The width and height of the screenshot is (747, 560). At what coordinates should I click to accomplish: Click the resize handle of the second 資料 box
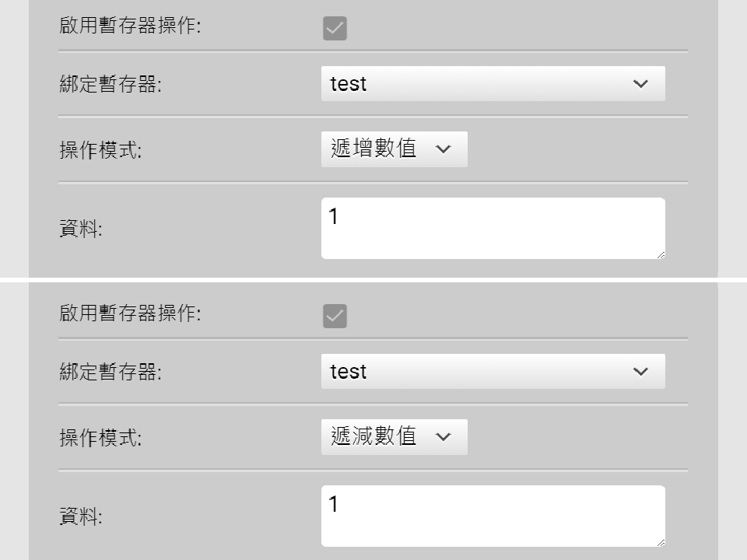click(x=661, y=541)
